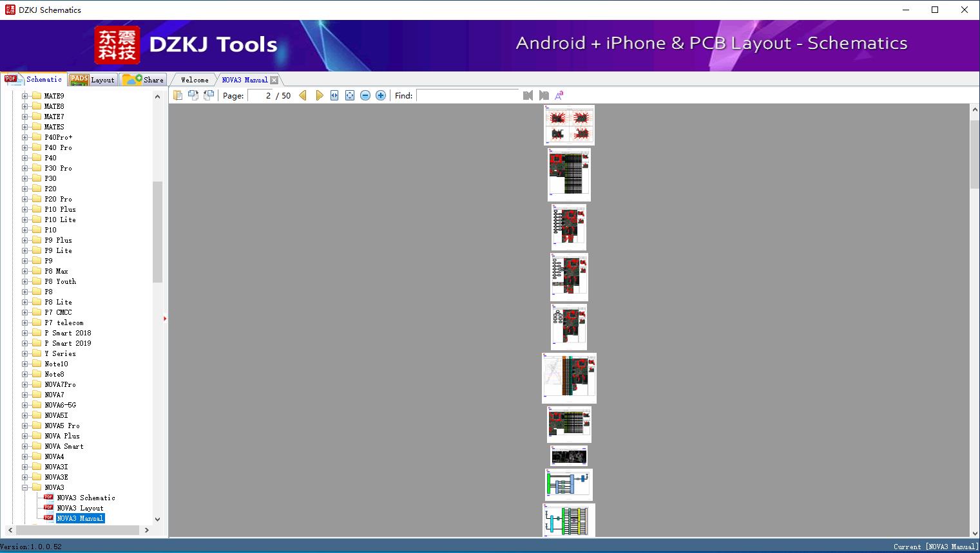Click the PDF icon beside NOVA3 Schematic
Screen dimensions: 980x553
tap(48, 497)
